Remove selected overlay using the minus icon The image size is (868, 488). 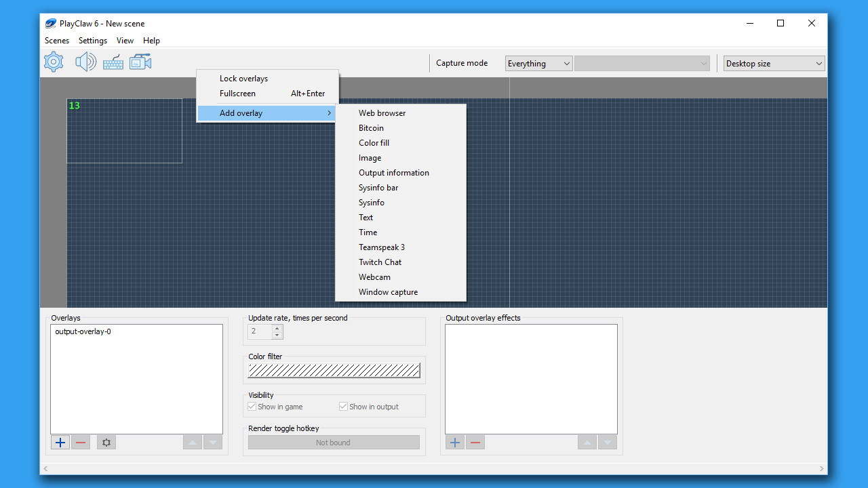pyautogui.click(x=80, y=442)
